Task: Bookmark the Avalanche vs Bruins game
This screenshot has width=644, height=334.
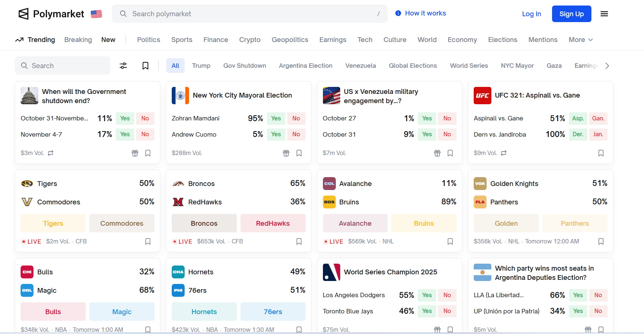Action: (450, 242)
